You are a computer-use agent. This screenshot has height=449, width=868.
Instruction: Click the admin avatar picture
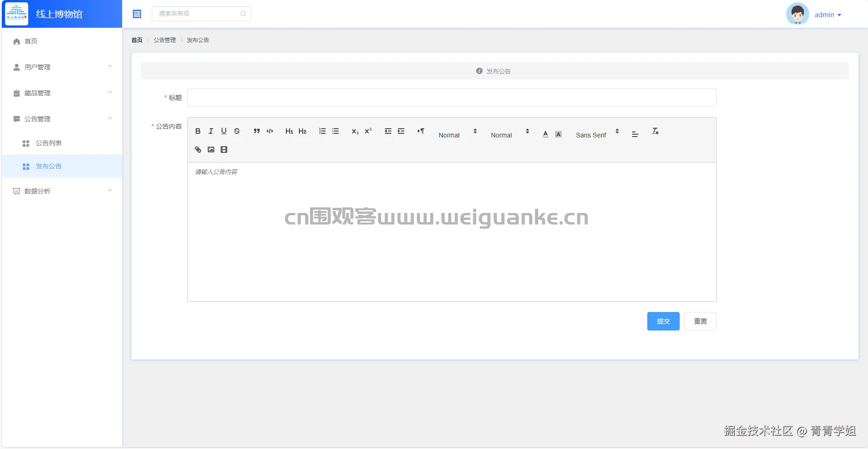(797, 14)
